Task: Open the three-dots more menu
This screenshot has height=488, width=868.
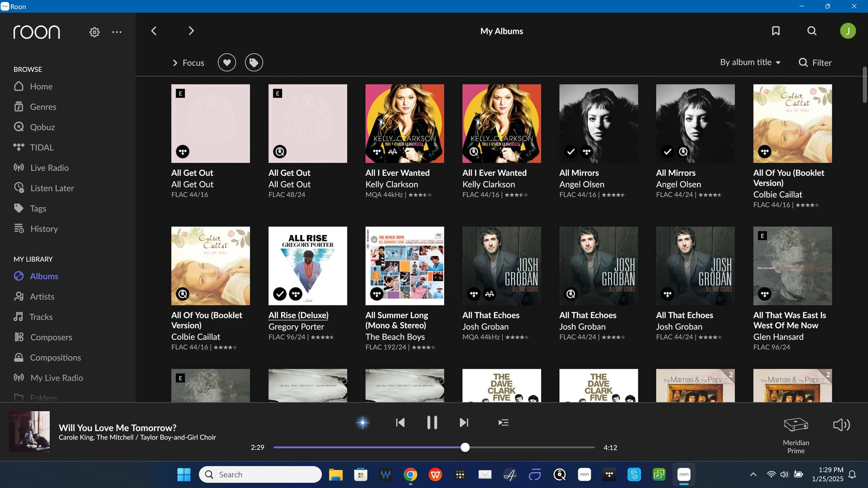Action: (117, 32)
